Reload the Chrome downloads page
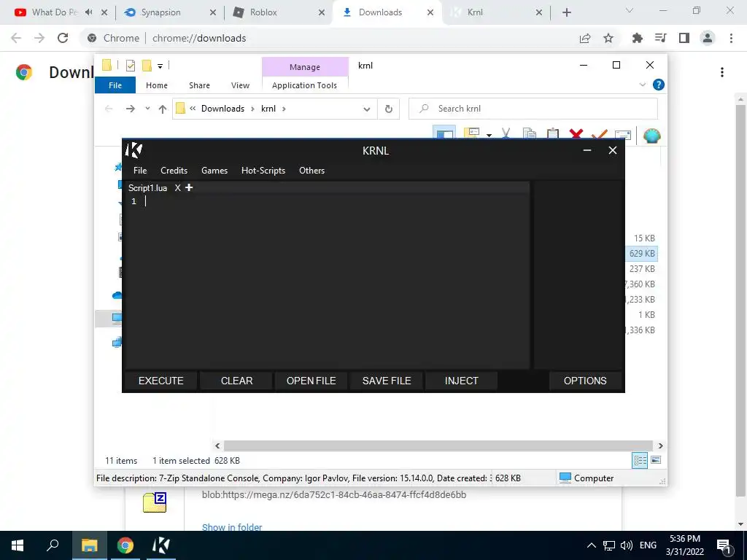This screenshot has width=747, height=560. [63, 38]
